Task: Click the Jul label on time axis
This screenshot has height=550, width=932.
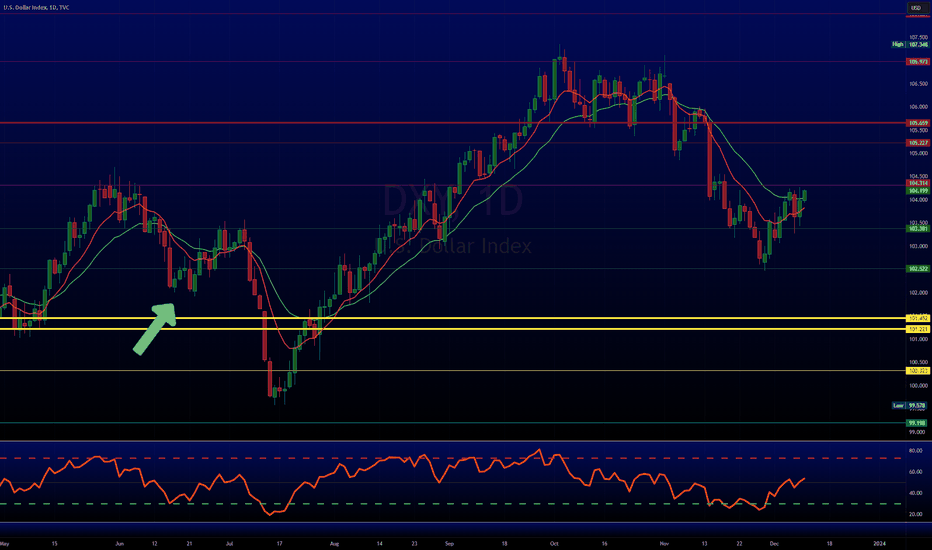Action: (229, 543)
